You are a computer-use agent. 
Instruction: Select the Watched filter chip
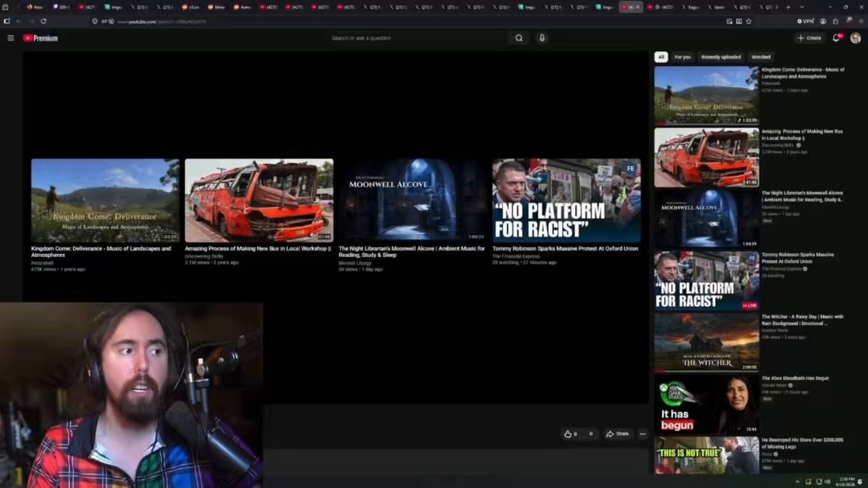tap(761, 56)
